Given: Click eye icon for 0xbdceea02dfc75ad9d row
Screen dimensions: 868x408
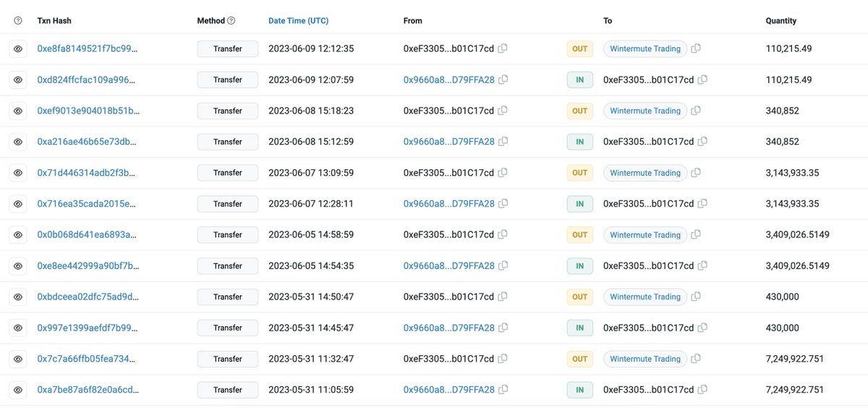Looking at the screenshot, I should tap(18, 297).
